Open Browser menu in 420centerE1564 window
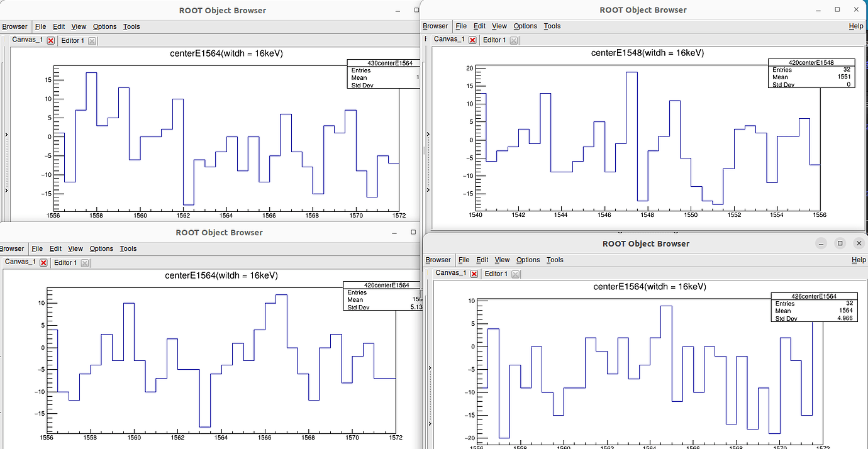 click(x=12, y=249)
